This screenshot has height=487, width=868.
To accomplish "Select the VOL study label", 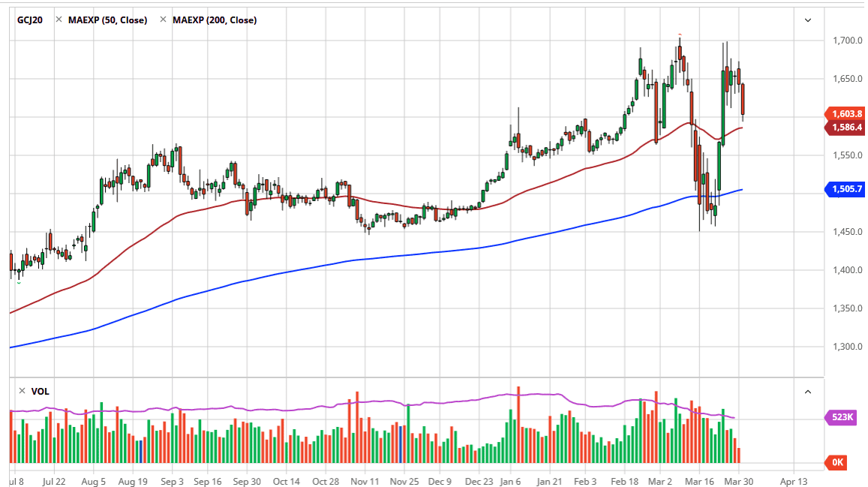I will tap(40, 391).
